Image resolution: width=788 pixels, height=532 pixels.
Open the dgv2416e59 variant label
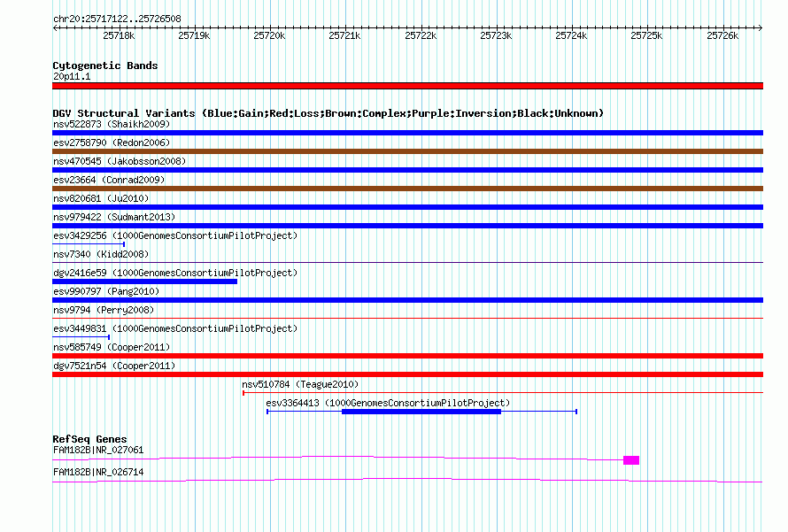tap(175, 273)
